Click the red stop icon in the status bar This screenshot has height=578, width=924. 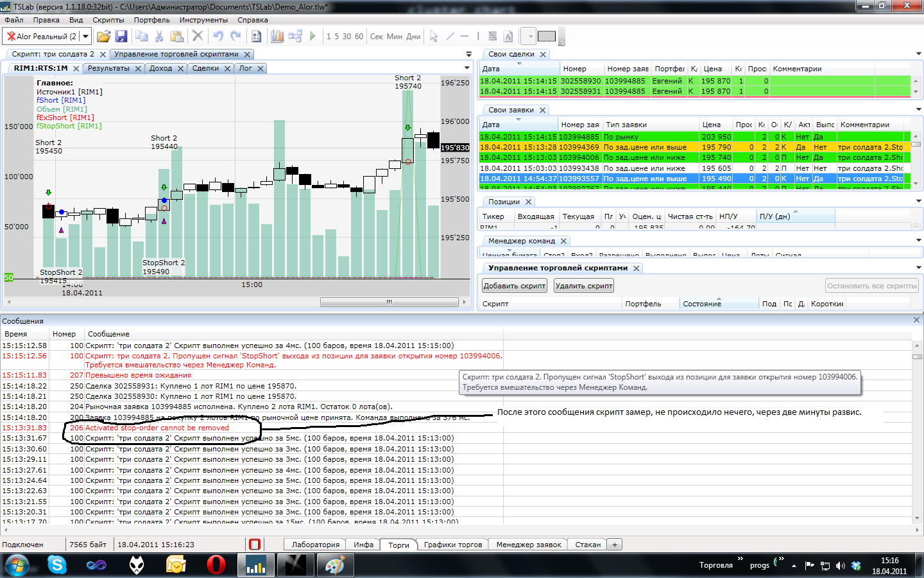(255, 545)
